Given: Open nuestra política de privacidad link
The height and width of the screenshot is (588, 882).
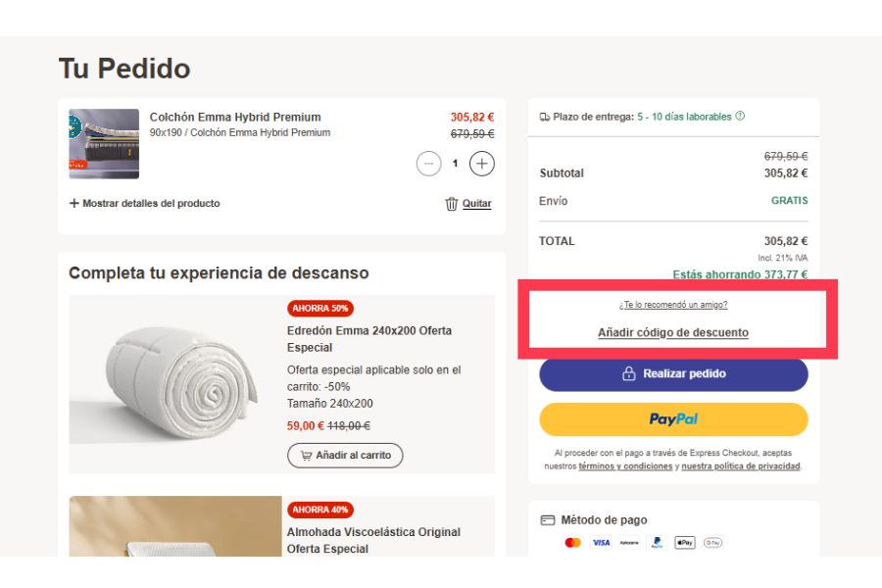Looking at the screenshot, I should click(x=740, y=466).
